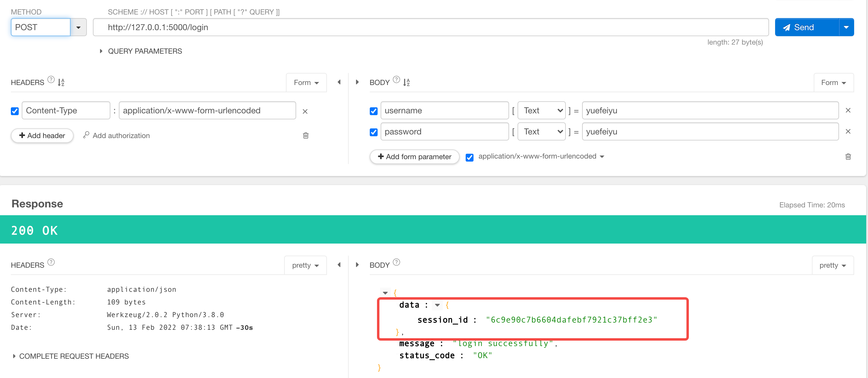This screenshot has width=868, height=378.
Task: Change response body pretty view dropdown
Action: [x=833, y=266]
